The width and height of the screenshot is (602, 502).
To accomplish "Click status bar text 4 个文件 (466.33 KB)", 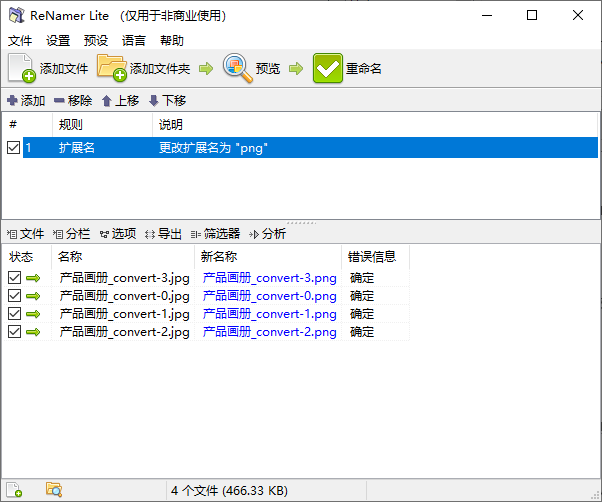I will (x=229, y=490).
